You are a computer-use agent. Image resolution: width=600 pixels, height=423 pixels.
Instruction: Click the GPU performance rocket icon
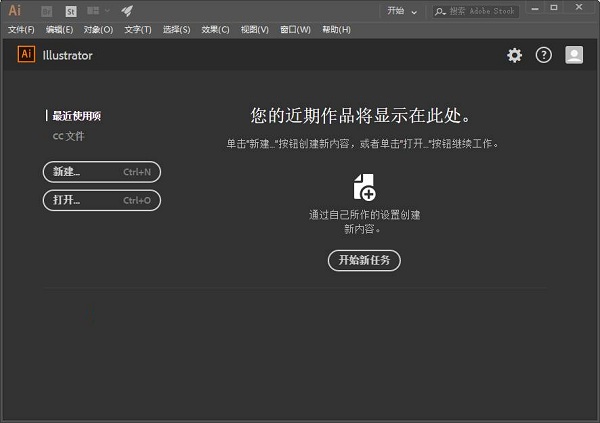[x=127, y=11]
